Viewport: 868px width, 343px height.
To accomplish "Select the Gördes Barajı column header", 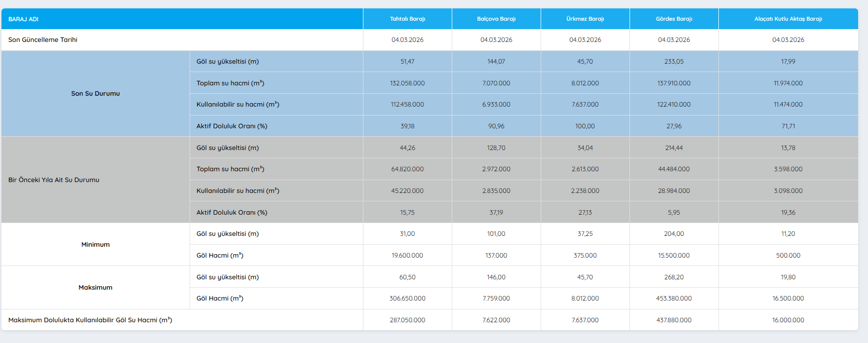I will pyautogui.click(x=674, y=19).
